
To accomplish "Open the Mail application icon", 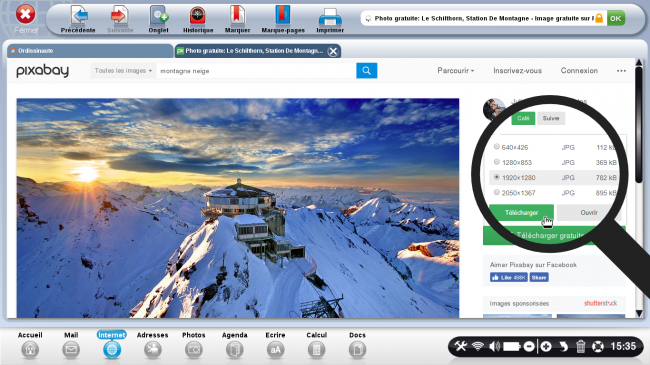I will tap(71, 350).
